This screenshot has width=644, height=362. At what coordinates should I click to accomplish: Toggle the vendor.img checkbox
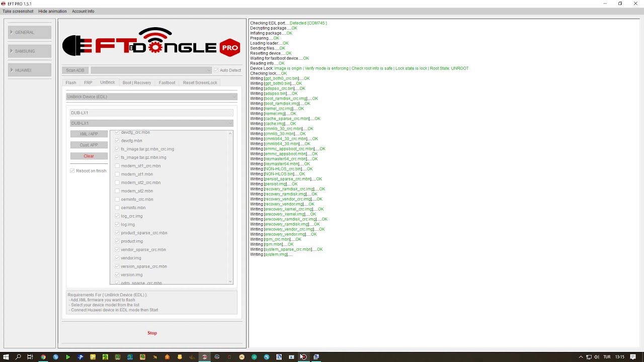coord(117,258)
